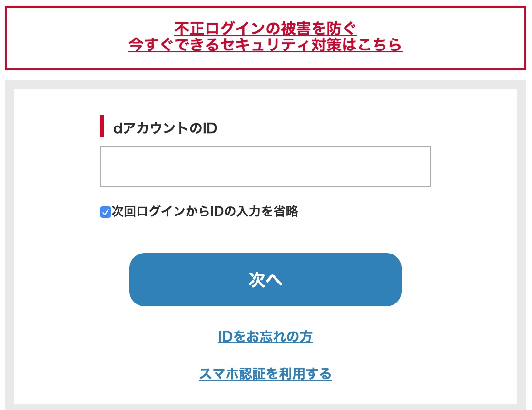The width and height of the screenshot is (532, 410).
Task: Click the dアカウントのID heading label
Action: click(x=165, y=128)
